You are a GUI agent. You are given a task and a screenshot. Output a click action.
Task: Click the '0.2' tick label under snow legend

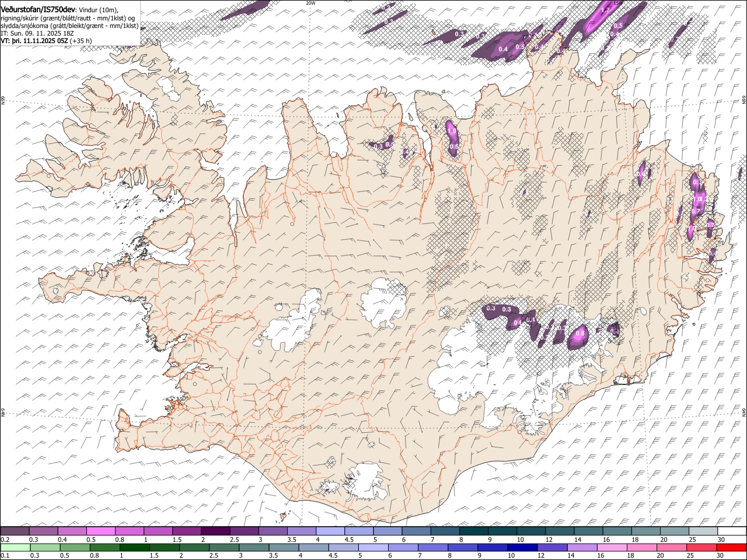click(x=5, y=540)
